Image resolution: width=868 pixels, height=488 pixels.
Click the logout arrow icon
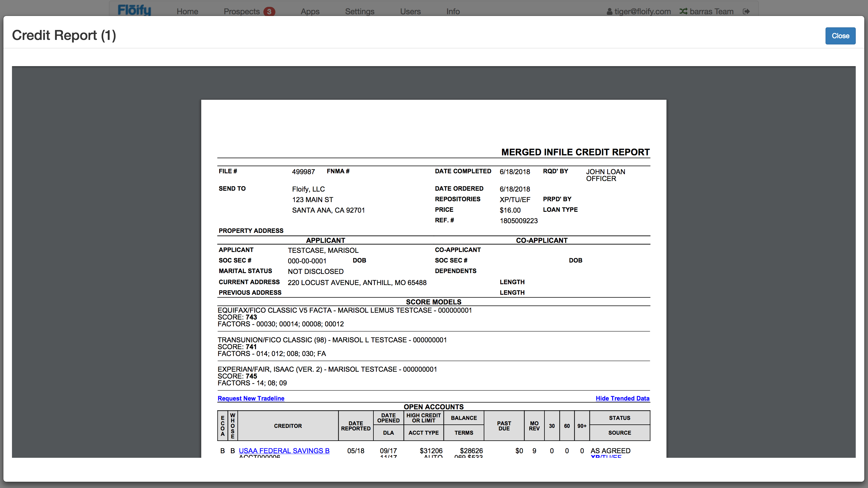coord(746,11)
